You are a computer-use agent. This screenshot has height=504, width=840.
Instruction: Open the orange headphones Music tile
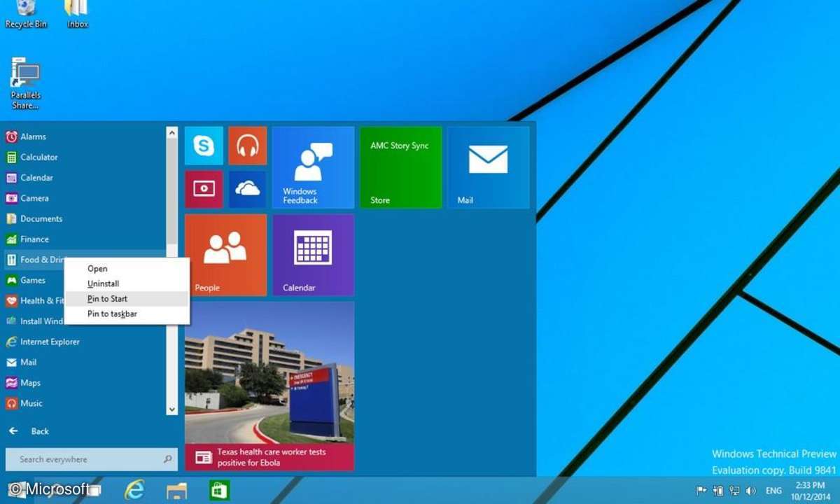(x=248, y=146)
